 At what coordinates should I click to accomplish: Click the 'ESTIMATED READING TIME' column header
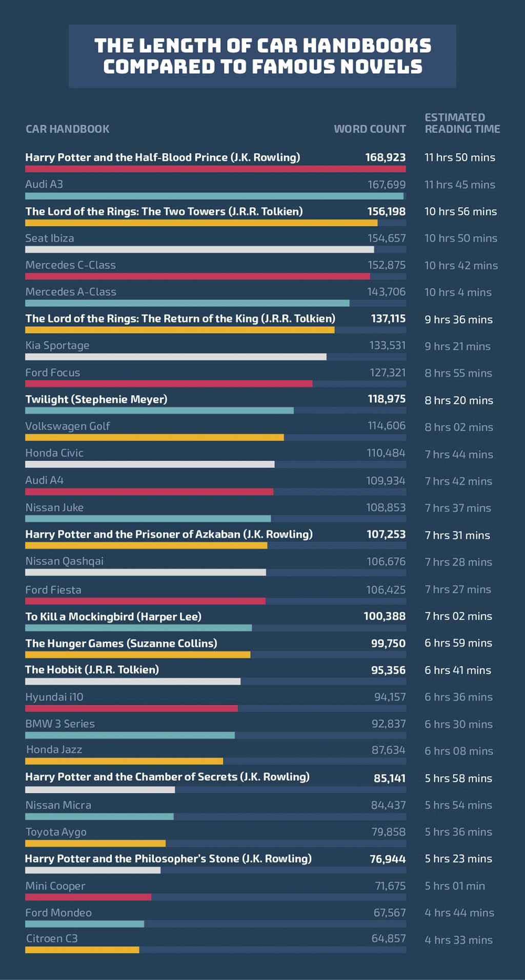[462, 124]
